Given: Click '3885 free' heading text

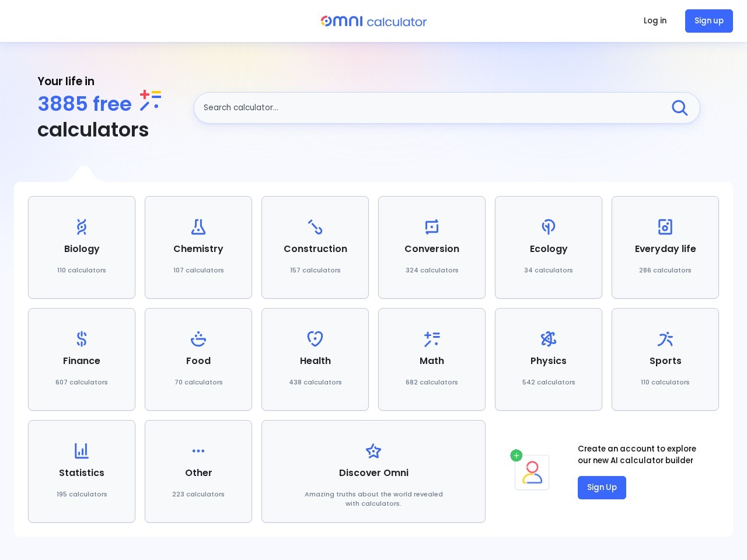Looking at the screenshot, I should pos(85,104).
